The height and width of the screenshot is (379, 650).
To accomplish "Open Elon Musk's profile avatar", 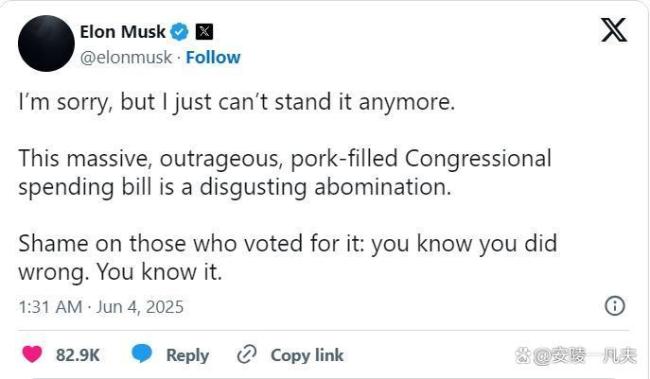I will [x=46, y=44].
